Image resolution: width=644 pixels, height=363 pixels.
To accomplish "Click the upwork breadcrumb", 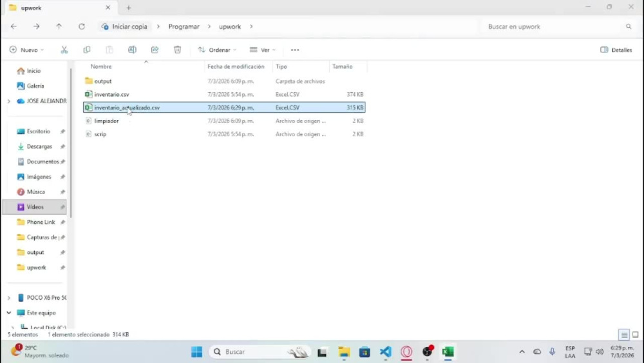I will (x=230, y=26).
